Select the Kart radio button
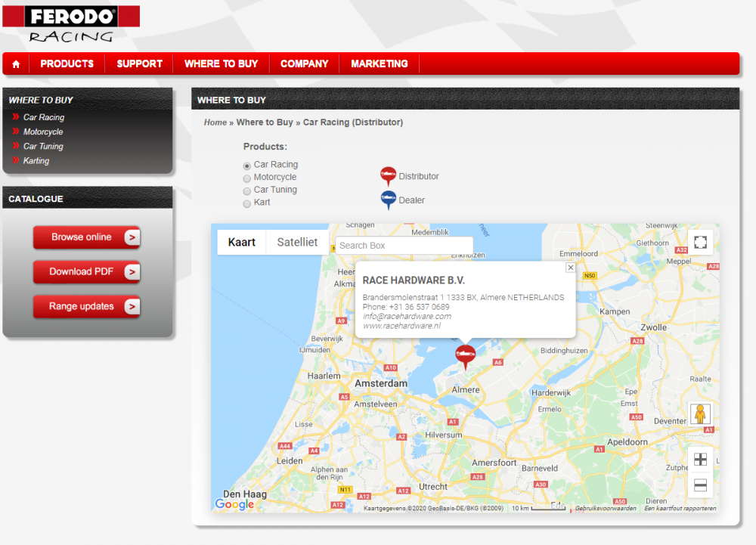756x545 pixels. [247, 203]
